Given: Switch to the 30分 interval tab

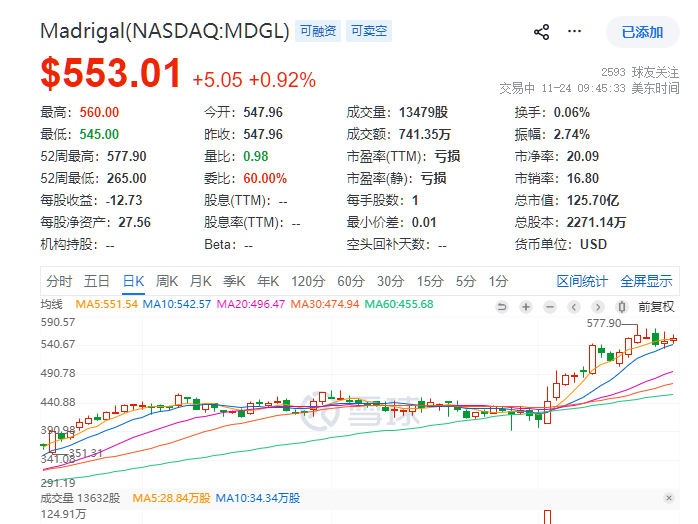Looking at the screenshot, I should pos(390,281).
